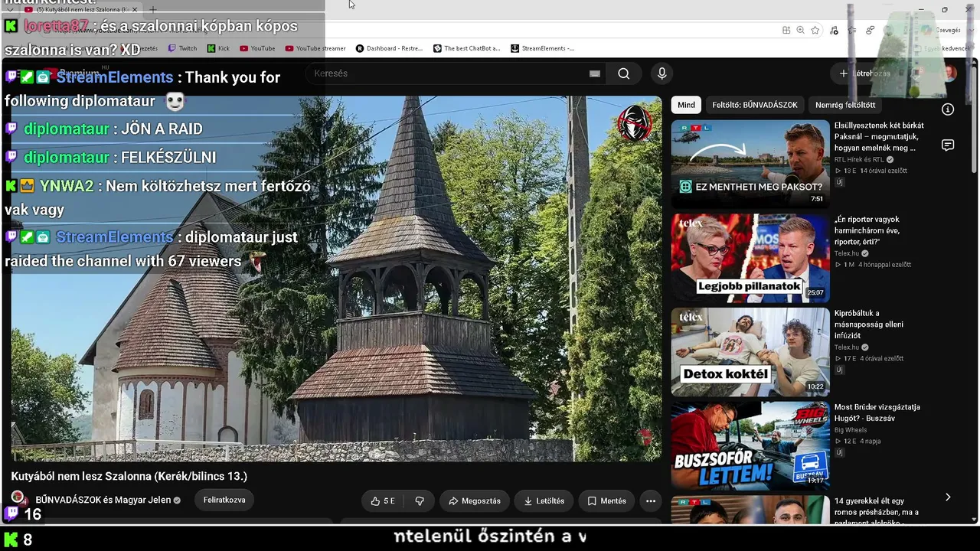Viewport: 980px width, 551px height.
Task: Select the Feltöltő: BŰNVADÁSZOK filter chip
Action: pos(755,105)
